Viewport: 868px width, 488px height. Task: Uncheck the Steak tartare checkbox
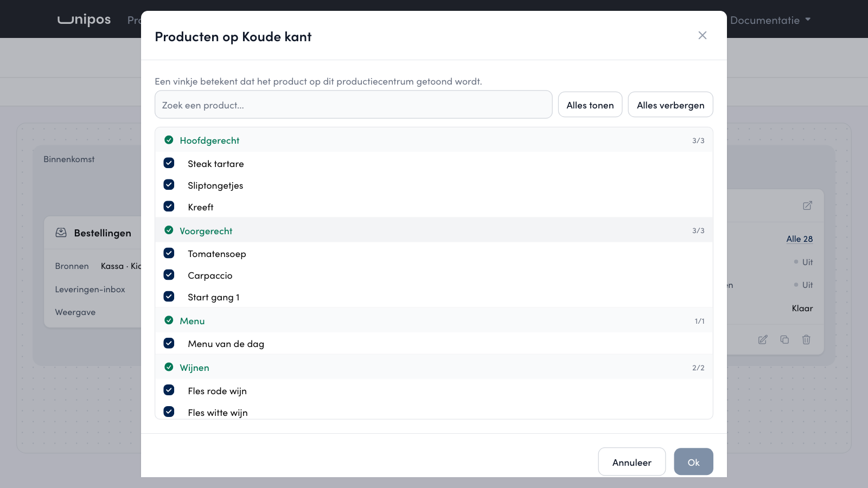pyautogui.click(x=169, y=163)
